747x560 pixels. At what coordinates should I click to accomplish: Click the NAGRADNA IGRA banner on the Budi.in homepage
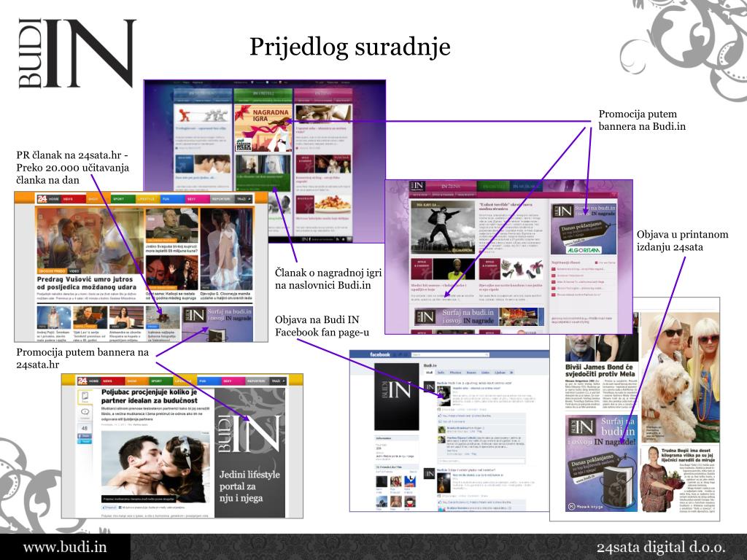(x=263, y=128)
